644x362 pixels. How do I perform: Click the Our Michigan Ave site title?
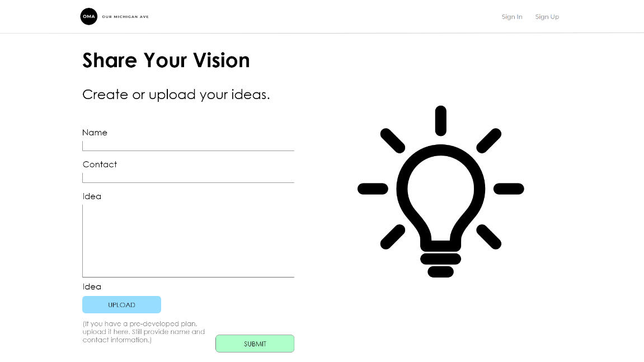(x=125, y=17)
